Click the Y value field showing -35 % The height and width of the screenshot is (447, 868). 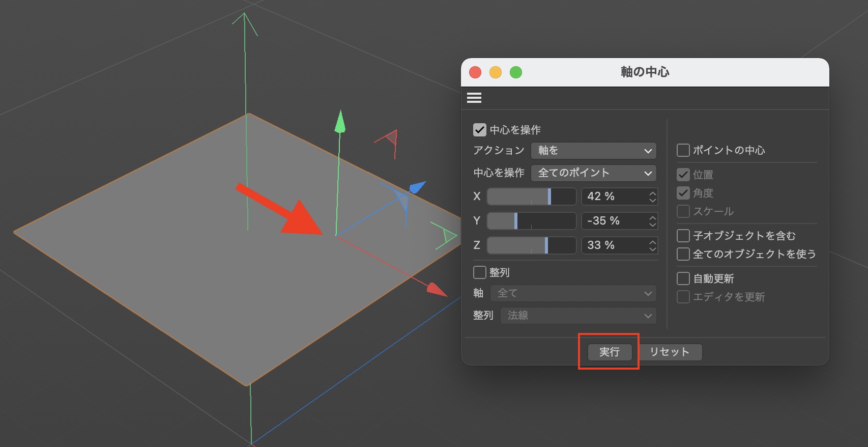coord(614,221)
